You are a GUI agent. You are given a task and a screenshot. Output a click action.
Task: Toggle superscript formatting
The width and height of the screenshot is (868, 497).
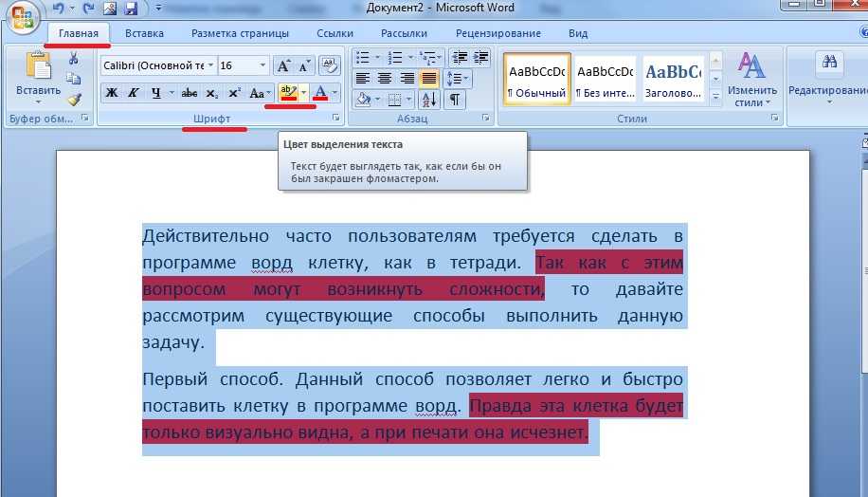coord(234,93)
